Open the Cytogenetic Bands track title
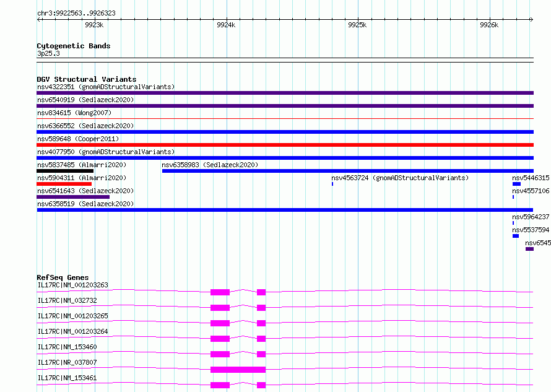This screenshot has height=392, width=551. 74,46
